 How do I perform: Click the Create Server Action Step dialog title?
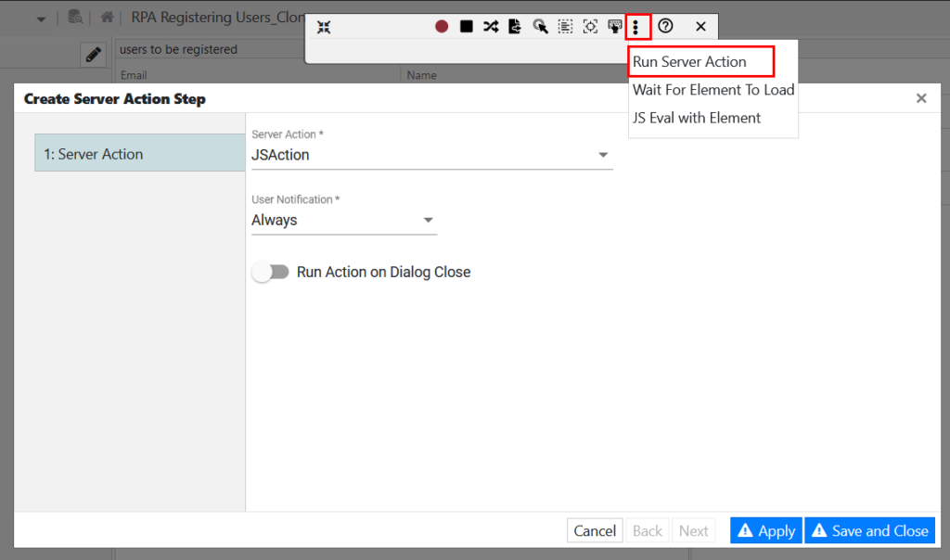(115, 98)
